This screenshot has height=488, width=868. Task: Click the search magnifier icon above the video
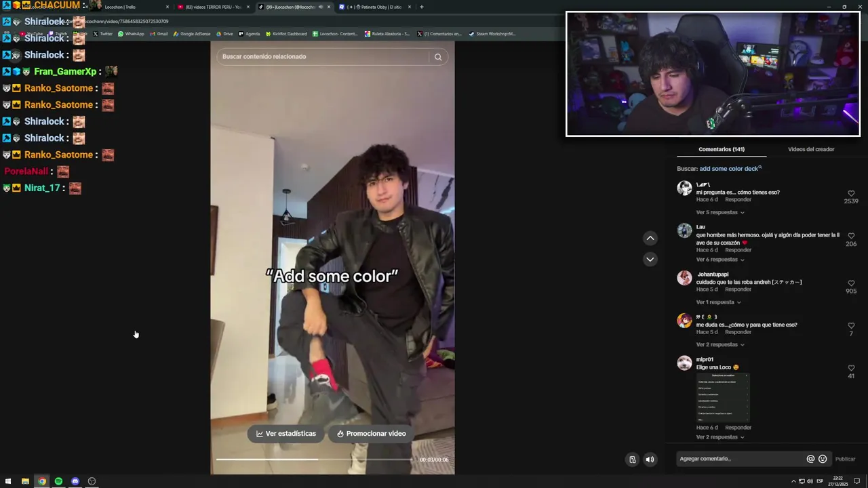[438, 57]
